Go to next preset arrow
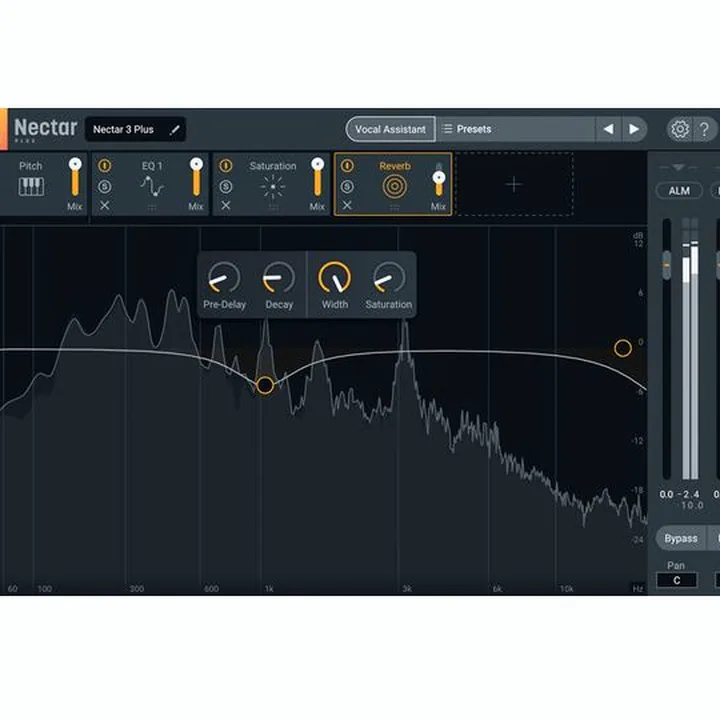 [x=634, y=129]
